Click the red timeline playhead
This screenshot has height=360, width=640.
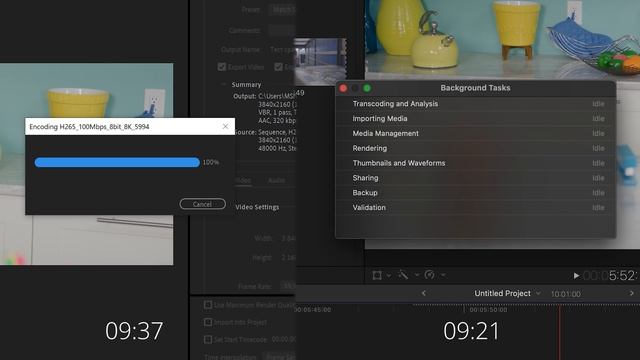tap(559, 332)
